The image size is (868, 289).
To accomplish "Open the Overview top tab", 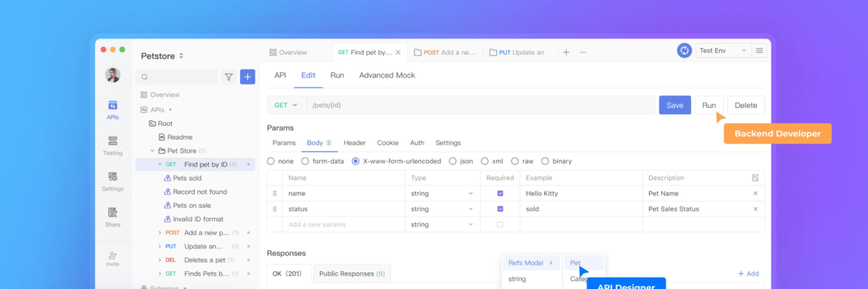I will [x=288, y=53].
